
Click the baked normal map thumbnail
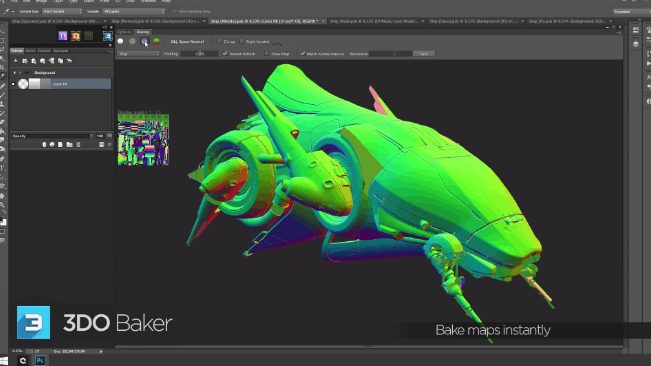143,140
